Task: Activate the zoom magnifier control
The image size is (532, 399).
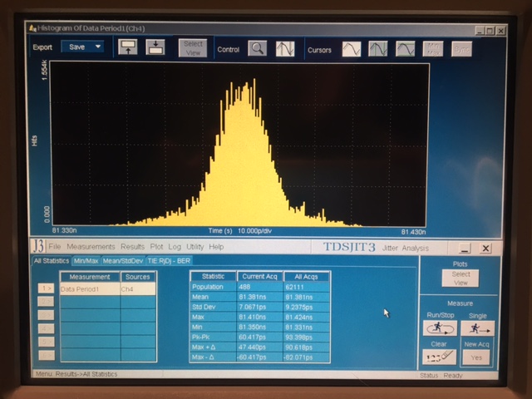Action: 257,48
